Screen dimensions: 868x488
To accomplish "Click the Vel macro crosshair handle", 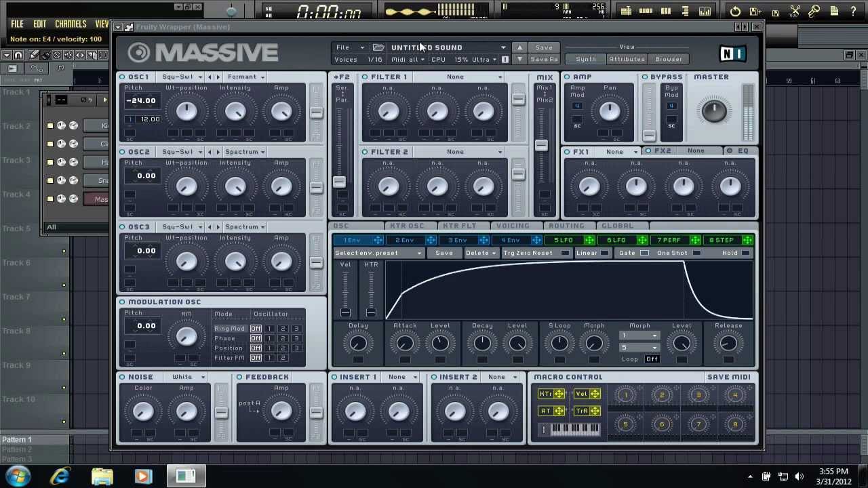I will 594,394.
